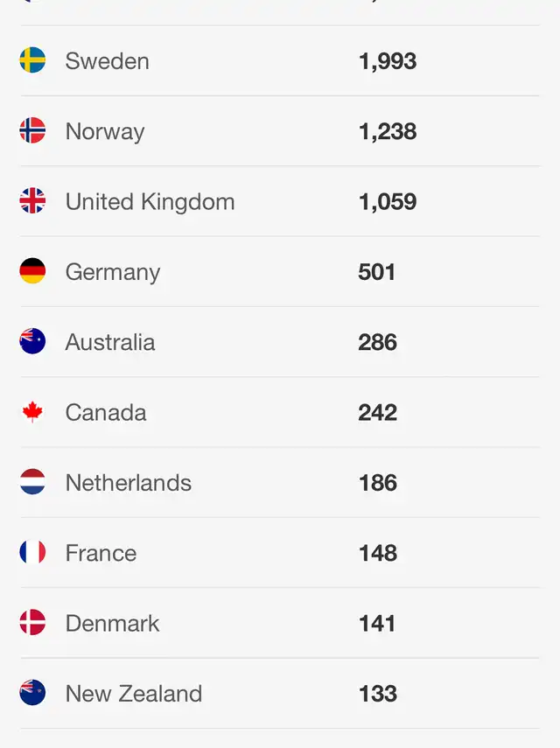Select the France value 148
The height and width of the screenshot is (748, 560).
click(x=378, y=553)
